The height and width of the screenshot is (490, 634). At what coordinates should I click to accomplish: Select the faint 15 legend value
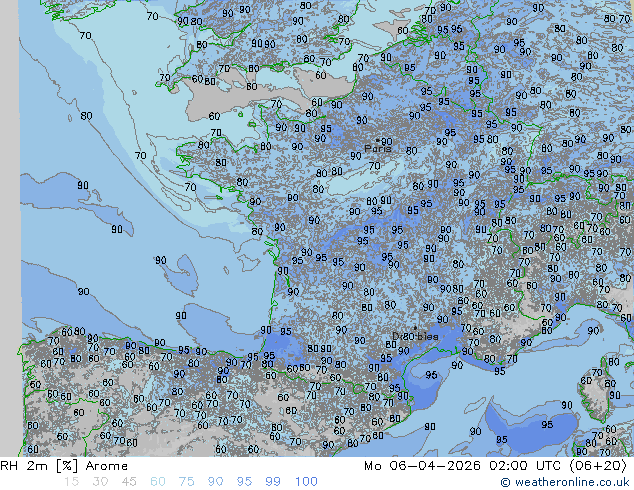tap(71, 482)
